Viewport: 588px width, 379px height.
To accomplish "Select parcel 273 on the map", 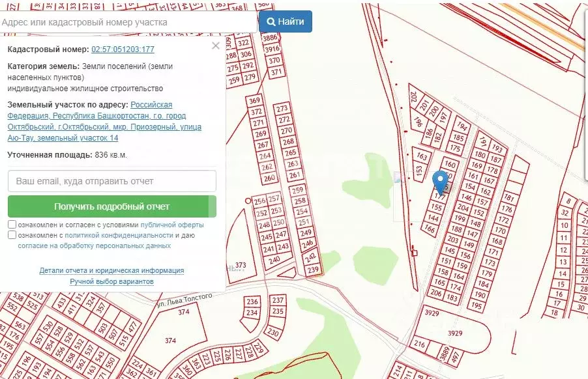I will point(282,109).
